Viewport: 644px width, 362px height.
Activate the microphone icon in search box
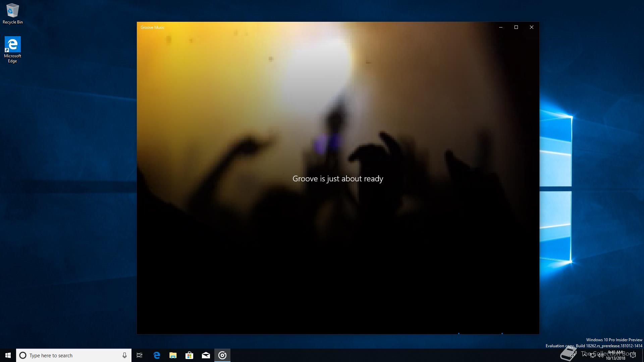tap(124, 355)
